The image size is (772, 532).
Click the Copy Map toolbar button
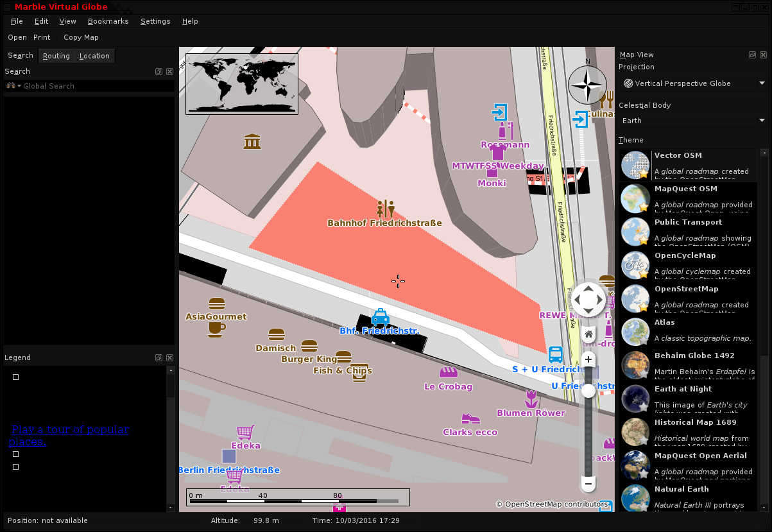tap(81, 37)
